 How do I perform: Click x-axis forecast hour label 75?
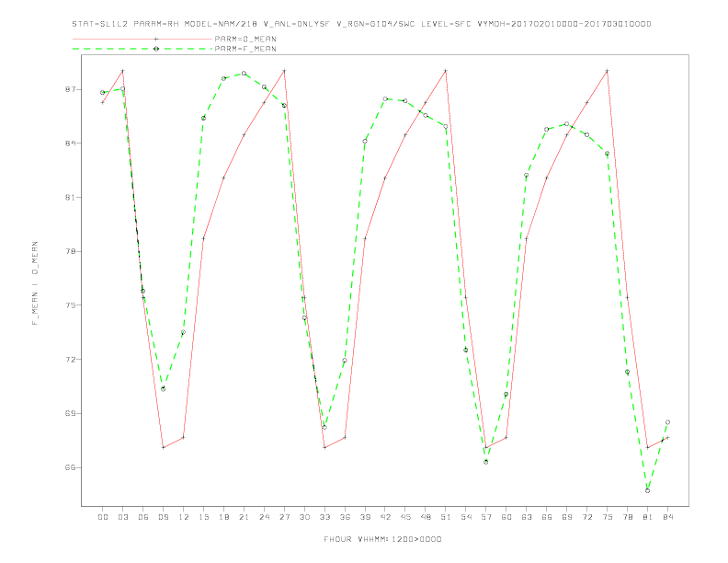tap(608, 517)
